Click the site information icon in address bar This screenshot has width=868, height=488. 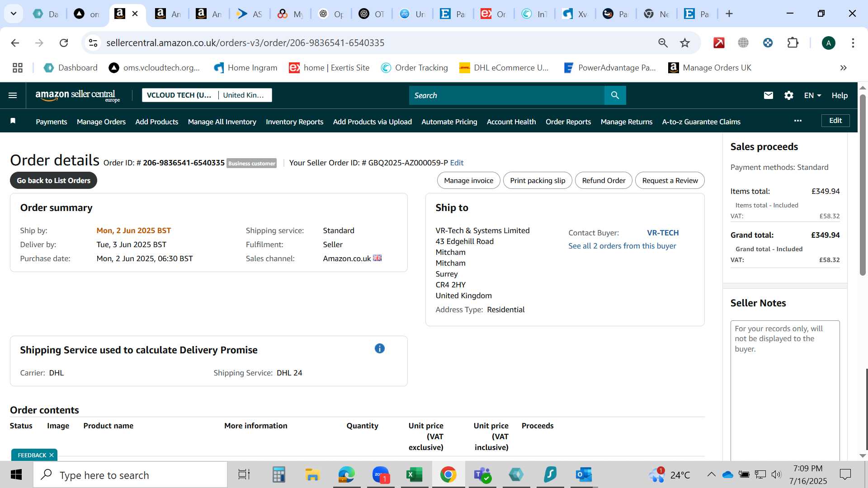93,43
